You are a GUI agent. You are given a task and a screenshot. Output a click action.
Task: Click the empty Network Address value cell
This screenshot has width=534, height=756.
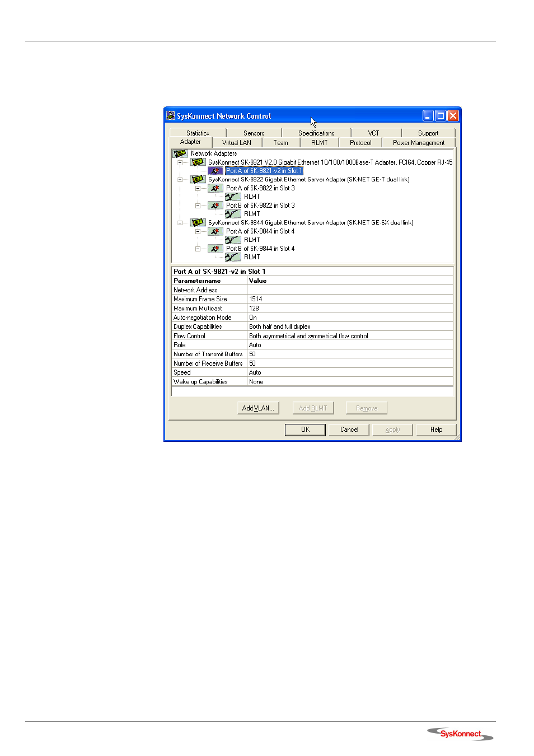tap(350, 290)
